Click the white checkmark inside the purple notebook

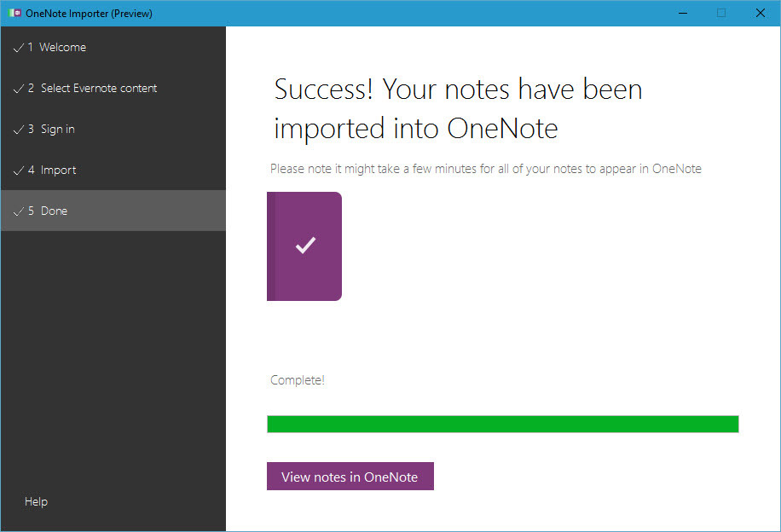304,246
